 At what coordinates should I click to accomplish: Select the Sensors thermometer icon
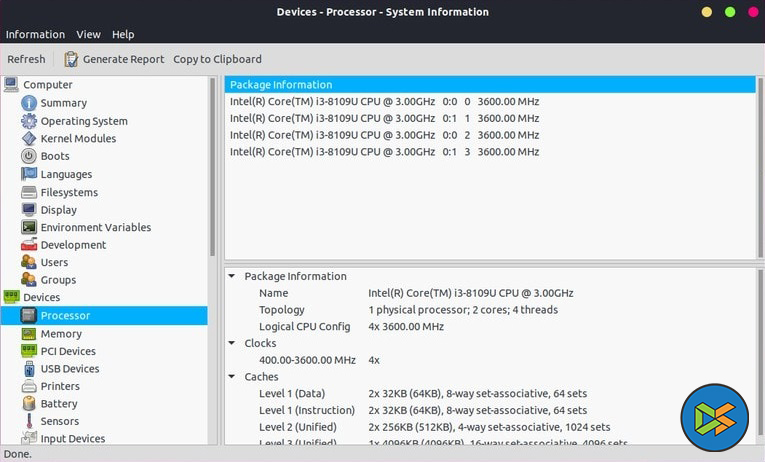click(29, 422)
